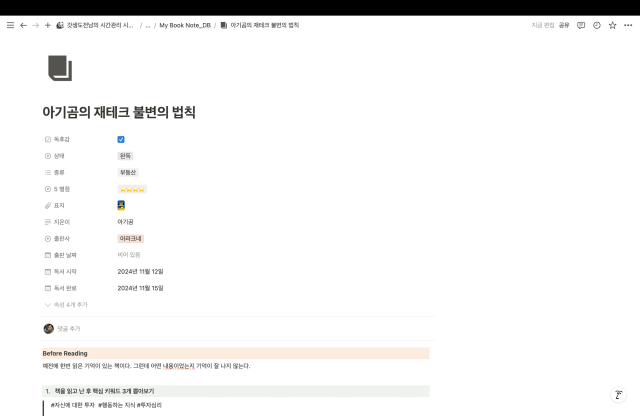
Task: Click the 5 별점 property label
Action: pos(57,189)
